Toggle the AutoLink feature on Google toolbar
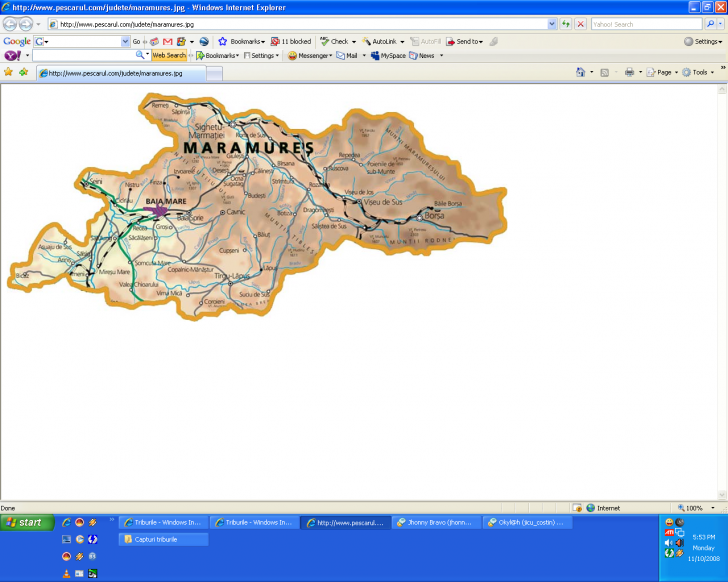The height and width of the screenshot is (582, 728). (380, 41)
